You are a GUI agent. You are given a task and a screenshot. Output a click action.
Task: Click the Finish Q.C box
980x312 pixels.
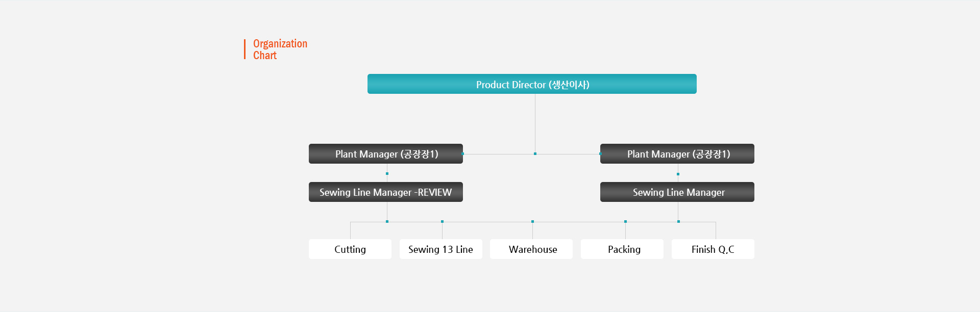713,249
